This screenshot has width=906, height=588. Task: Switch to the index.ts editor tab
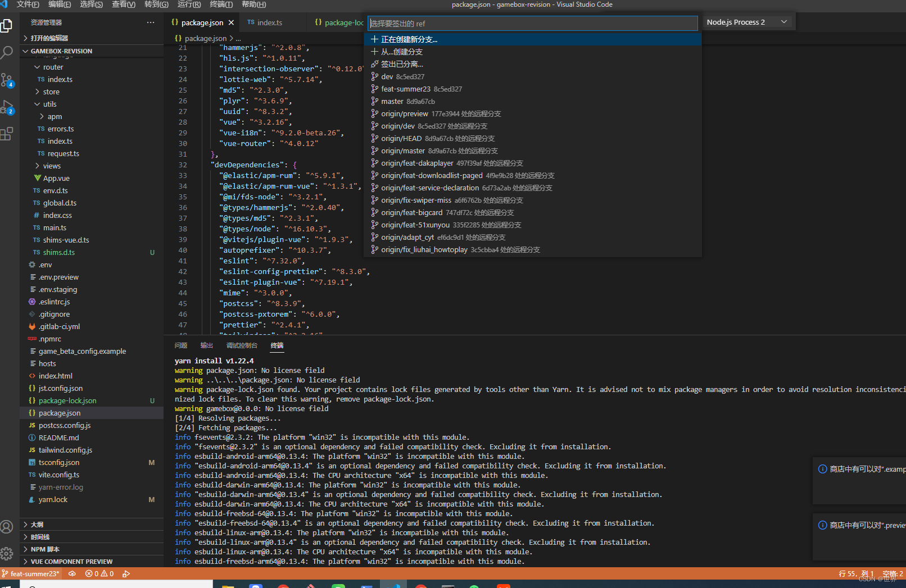point(270,22)
